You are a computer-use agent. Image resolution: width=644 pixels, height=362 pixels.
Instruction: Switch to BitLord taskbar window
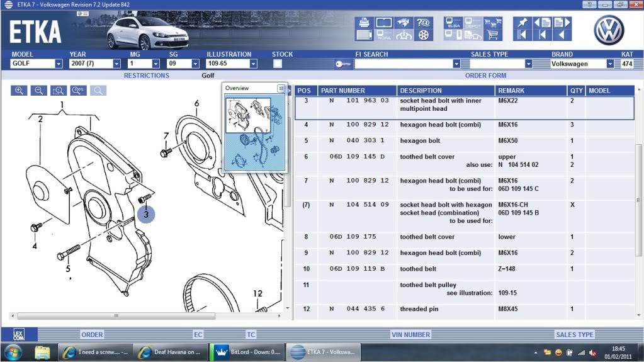click(246, 352)
